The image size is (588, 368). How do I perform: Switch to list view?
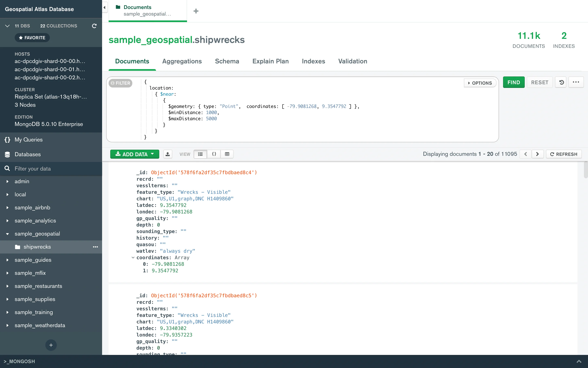pyautogui.click(x=200, y=154)
